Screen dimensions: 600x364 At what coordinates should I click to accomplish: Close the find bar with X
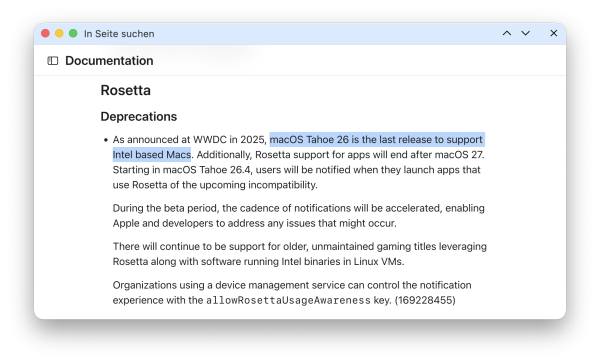(x=553, y=33)
